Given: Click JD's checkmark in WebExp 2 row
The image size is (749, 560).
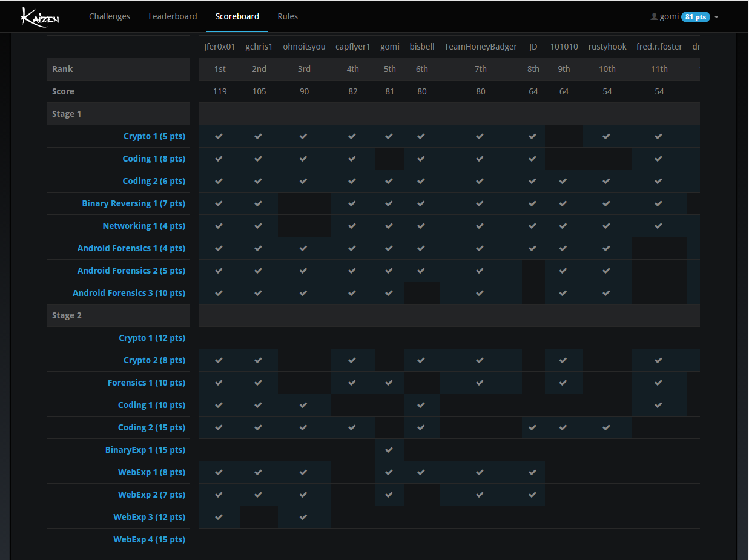Looking at the screenshot, I should click(533, 495).
